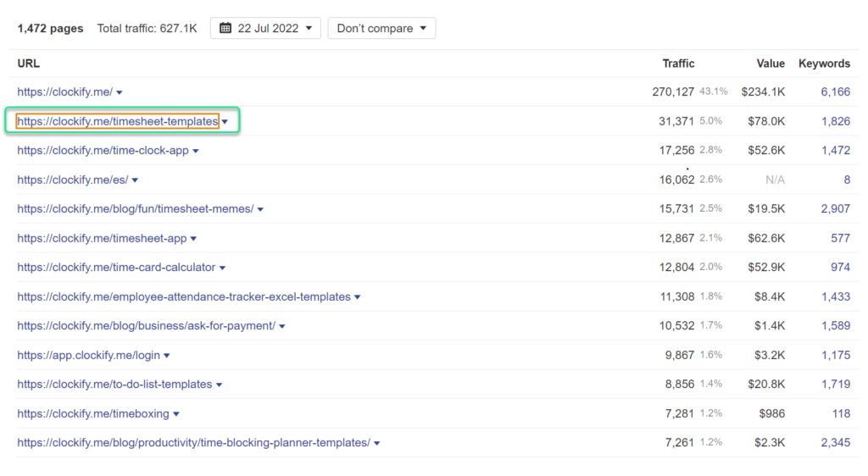Open keywords count 8 for /es/ page
The height and width of the screenshot is (476, 868).
click(x=847, y=180)
